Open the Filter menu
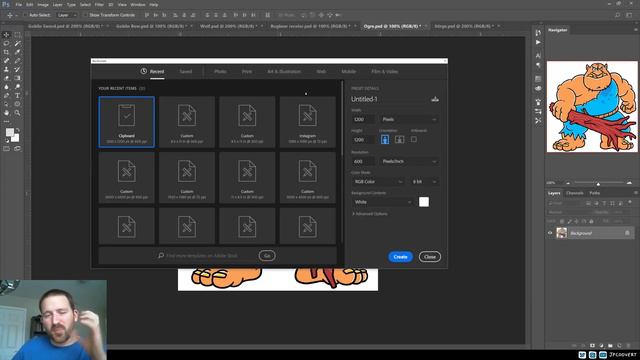 [x=99, y=4]
